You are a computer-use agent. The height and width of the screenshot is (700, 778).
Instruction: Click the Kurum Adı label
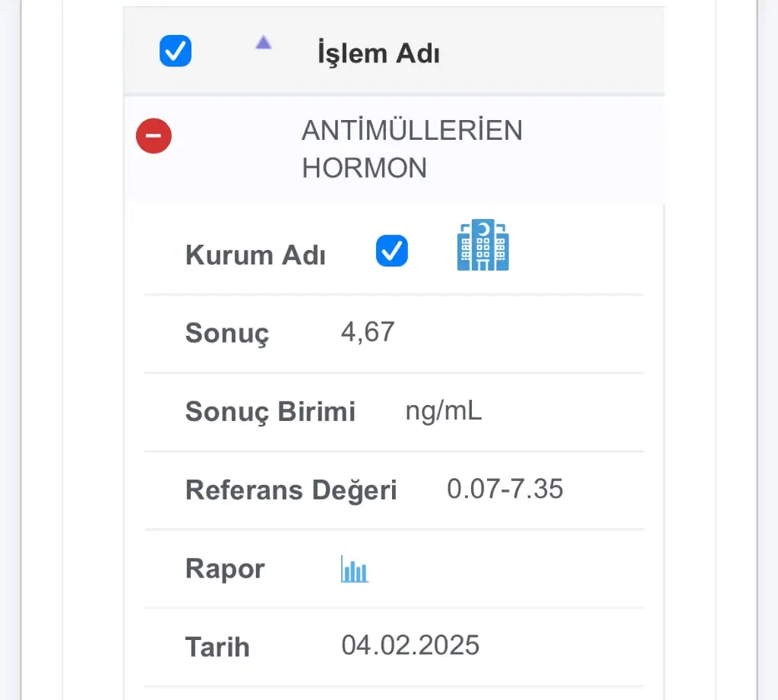tap(255, 255)
